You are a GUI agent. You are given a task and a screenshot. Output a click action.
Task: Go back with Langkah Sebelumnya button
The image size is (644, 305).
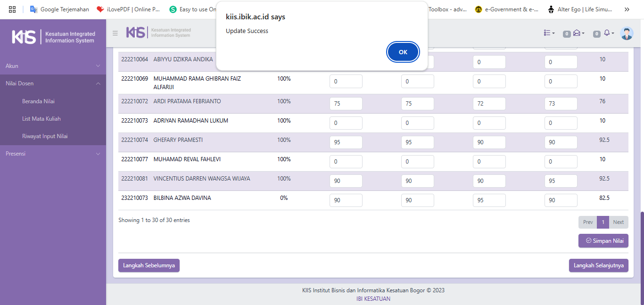[149, 265]
